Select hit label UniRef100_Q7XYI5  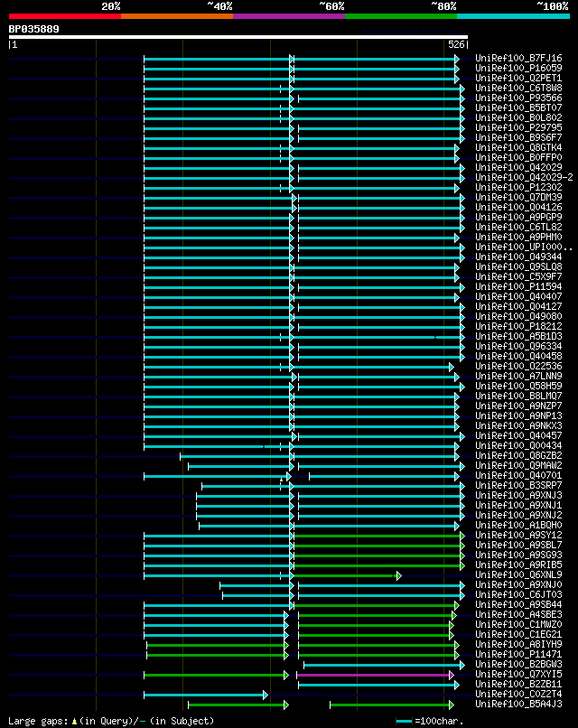coord(518,674)
